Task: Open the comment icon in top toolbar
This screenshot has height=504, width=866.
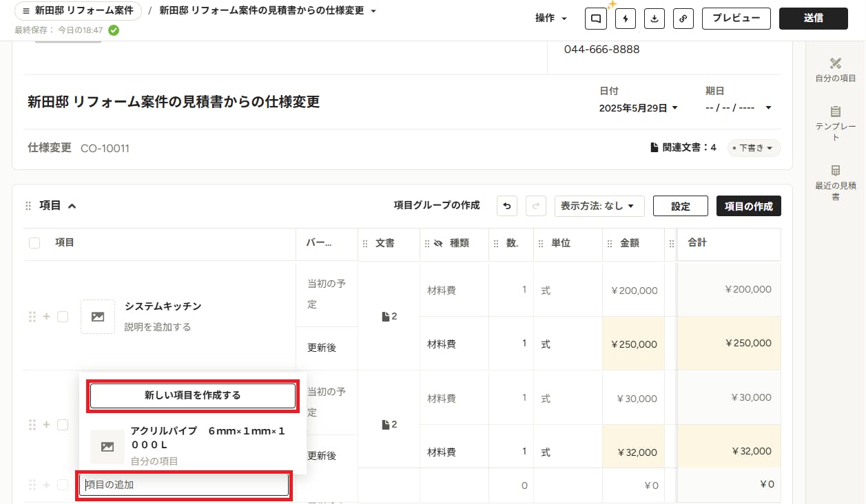Action: [x=596, y=19]
